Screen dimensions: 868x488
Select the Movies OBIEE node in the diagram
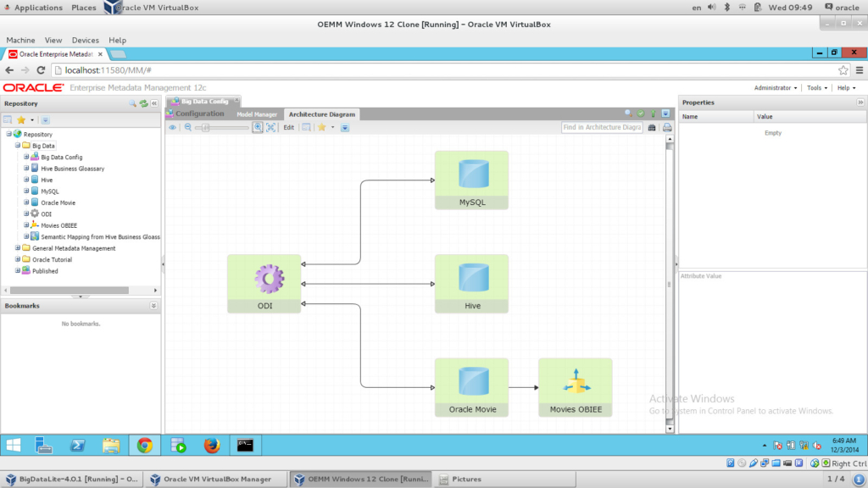pyautogui.click(x=576, y=387)
